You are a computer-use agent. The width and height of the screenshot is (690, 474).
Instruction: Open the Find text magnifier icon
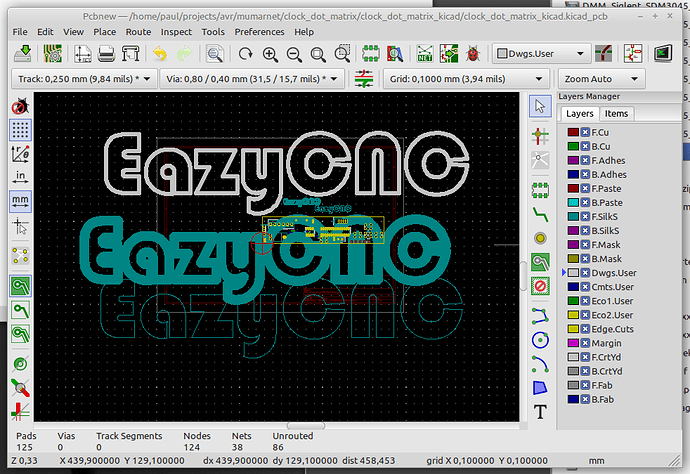[215, 54]
